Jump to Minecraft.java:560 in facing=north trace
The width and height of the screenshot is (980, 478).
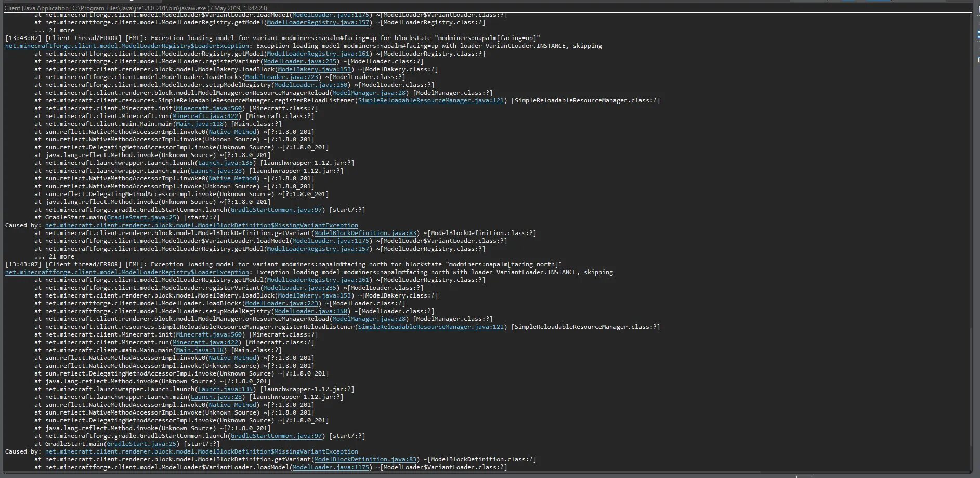click(x=209, y=334)
